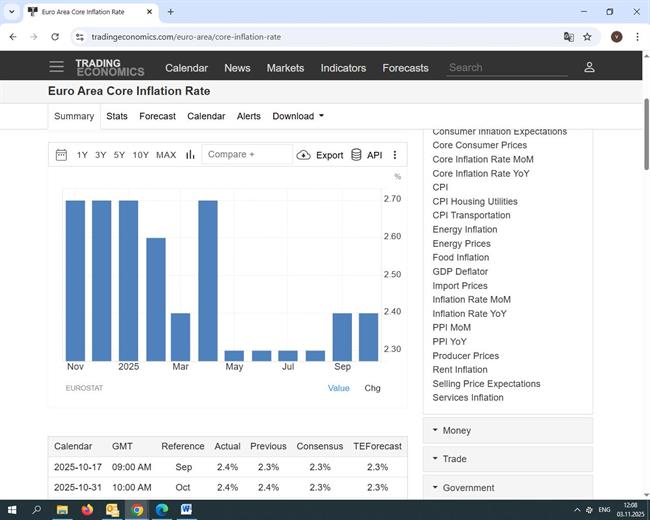The width and height of the screenshot is (650, 520).
Task: Switch chart view to Chg
Action: pos(372,388)
